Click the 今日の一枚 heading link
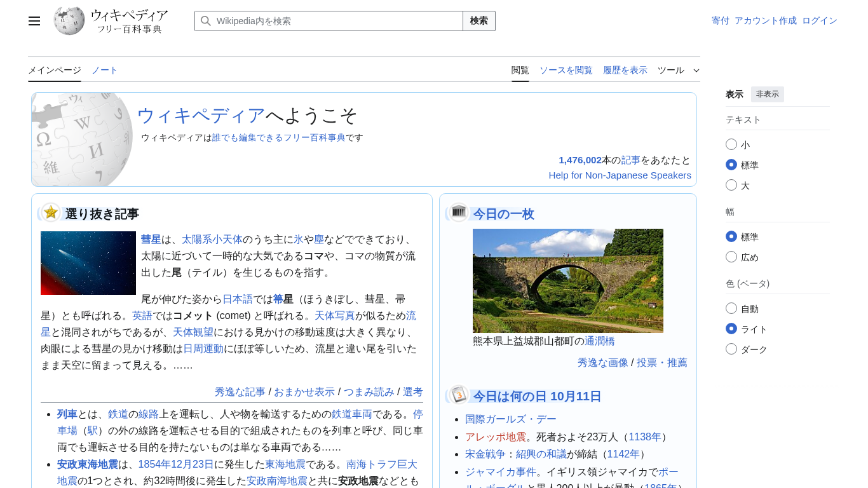The width and height of the screenshot is (868, 488). [504, 215]
